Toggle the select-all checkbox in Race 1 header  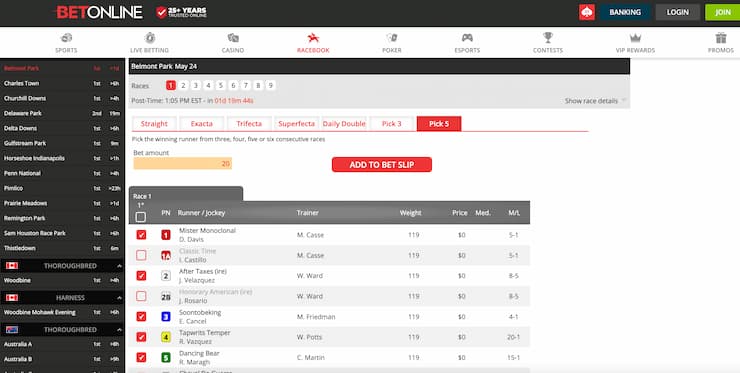click(141, 217)
